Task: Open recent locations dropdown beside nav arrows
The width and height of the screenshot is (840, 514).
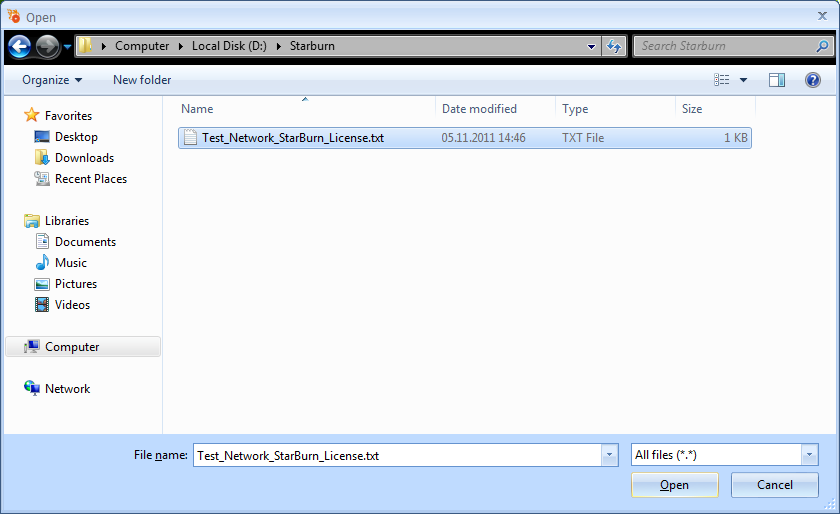Action: [68, 47]
